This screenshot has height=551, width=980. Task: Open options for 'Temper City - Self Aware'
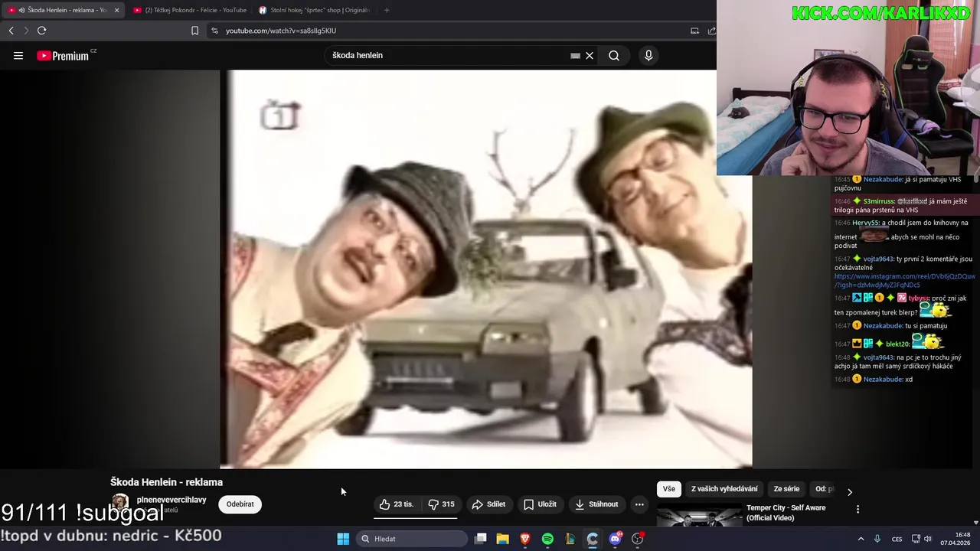[x=857, y=509]
